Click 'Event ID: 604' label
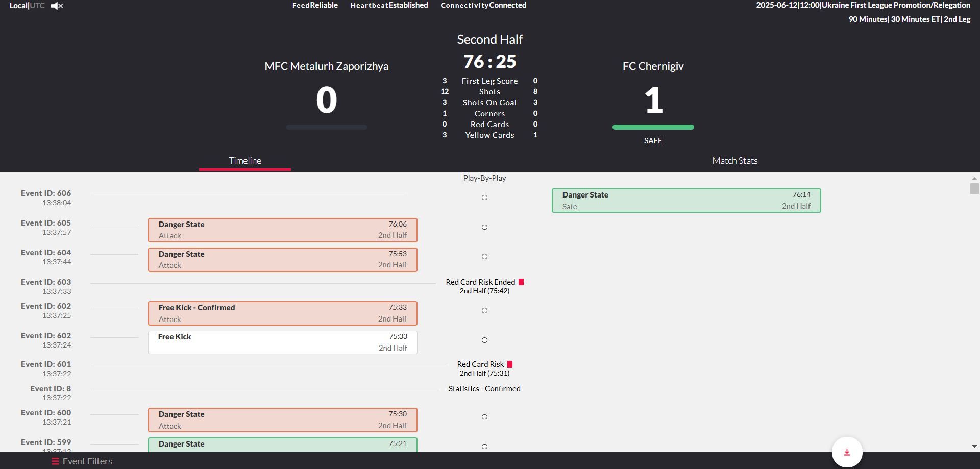The width and height of the screenshot is (980, 469). click(x=46, y=253)
